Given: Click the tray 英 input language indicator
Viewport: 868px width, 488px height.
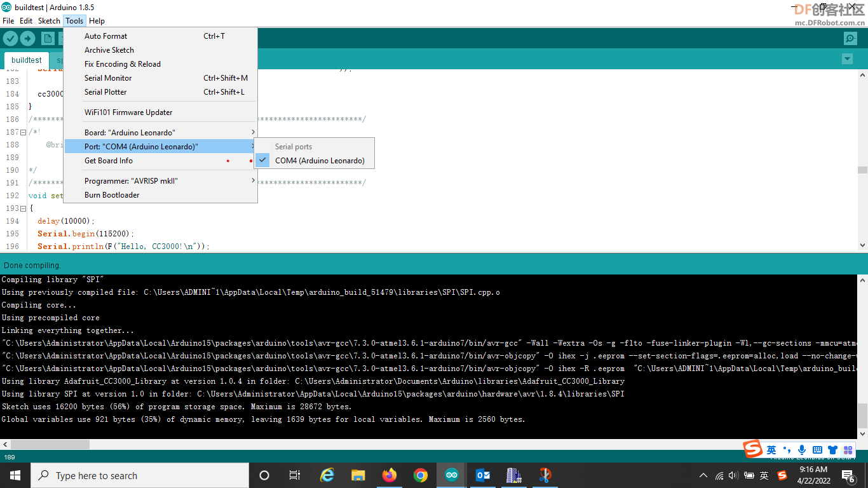Looking at the screenshot, I should click(764, 475).
